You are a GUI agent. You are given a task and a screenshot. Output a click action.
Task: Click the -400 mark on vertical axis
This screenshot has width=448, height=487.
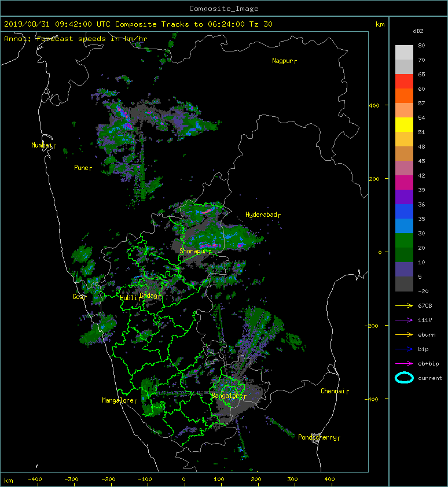[371, 400]
